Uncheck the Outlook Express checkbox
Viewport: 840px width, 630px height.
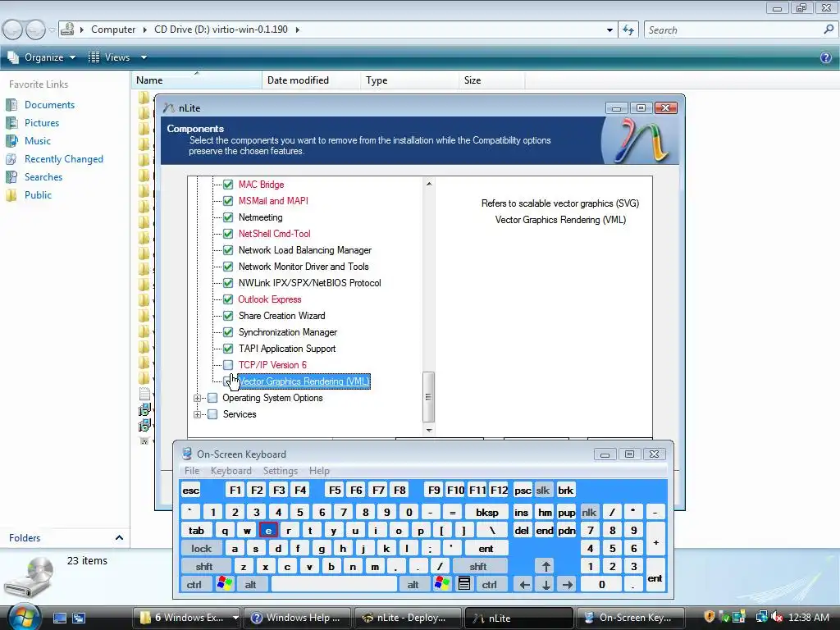tap(228, 299)
